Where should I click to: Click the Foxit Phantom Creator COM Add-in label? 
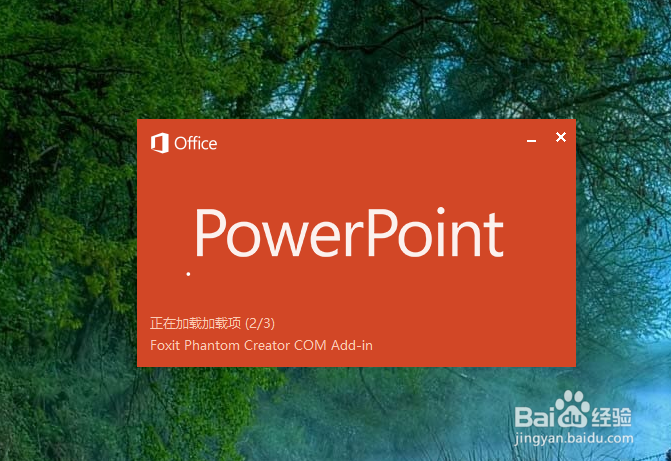pos(261,345)
